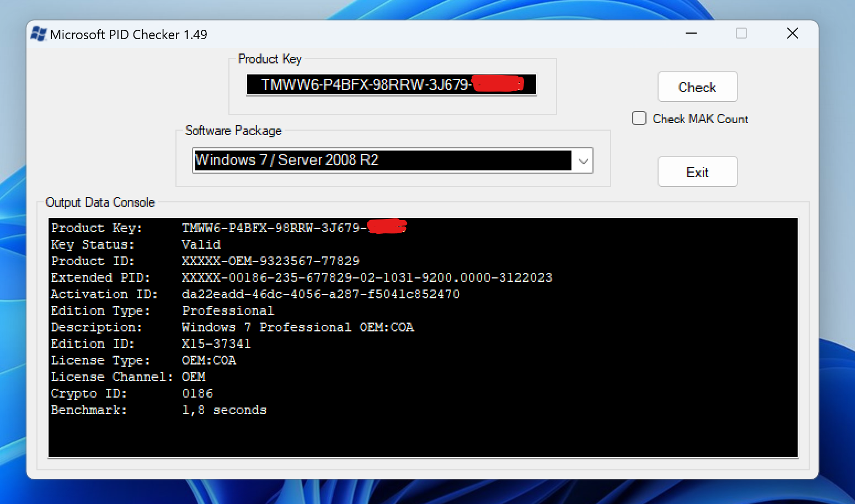The height and width of the screenshot is (504, 855).
Task: Click the License Type value OEM:COA
Action: (209, 360)
